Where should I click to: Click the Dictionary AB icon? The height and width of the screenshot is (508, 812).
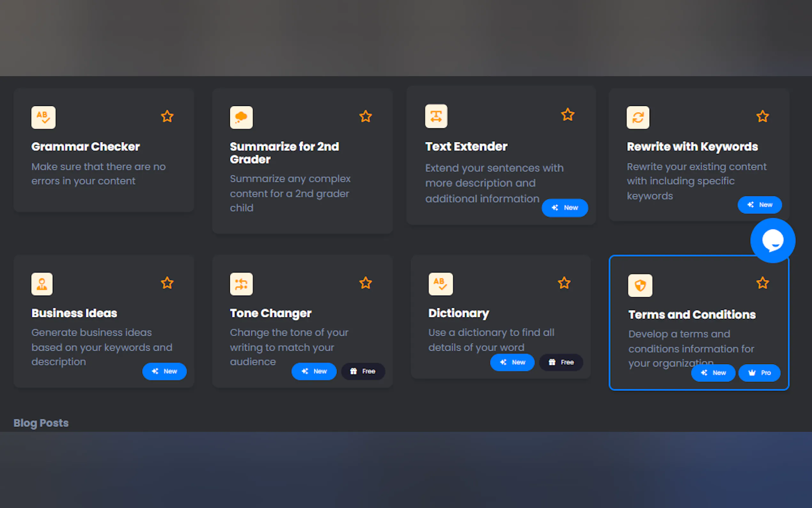(x=440, y=284)
